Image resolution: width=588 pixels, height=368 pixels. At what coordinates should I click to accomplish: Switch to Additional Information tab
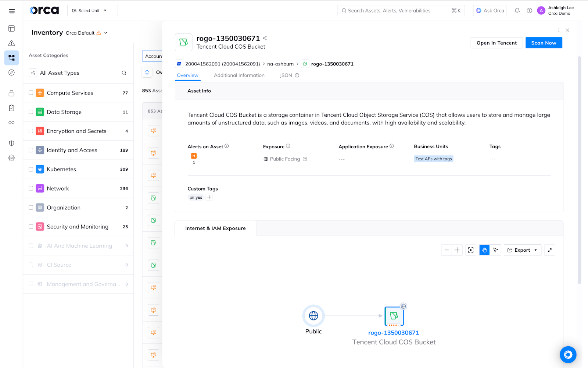[239, 75]
